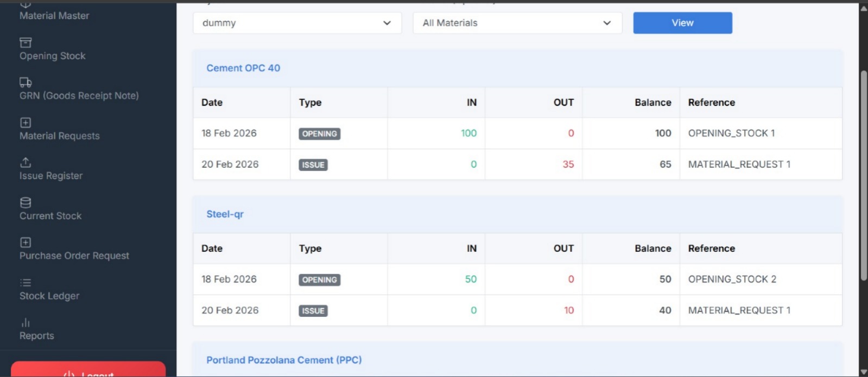Select the Cement OPC 40 heading
Viewport: 868px width, 377px height.
click(243, 68)
